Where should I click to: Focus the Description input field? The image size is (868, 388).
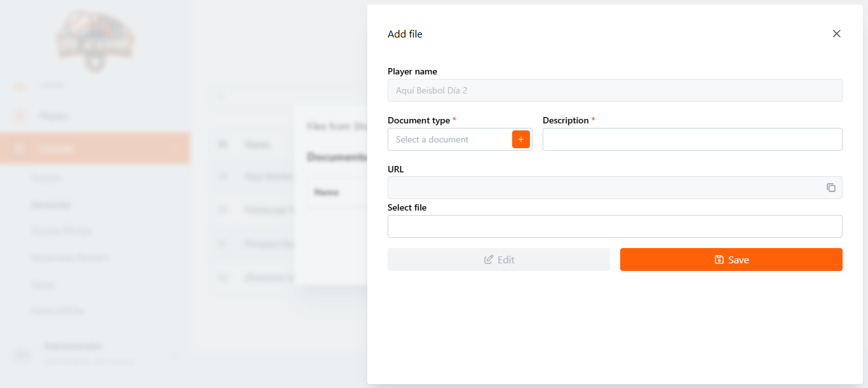coord(693,139)
